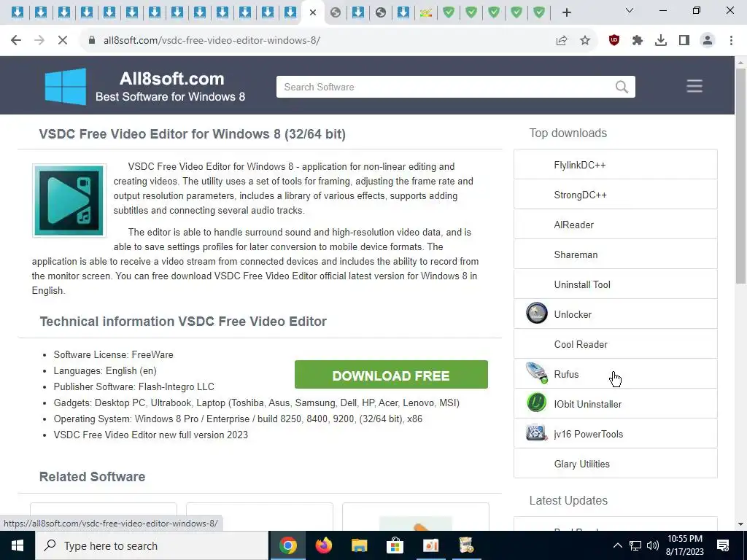Image resolution: width=747 pixels, height=560 pixels.
Task: Click the volume speaker icon
Action: point(653,545)
